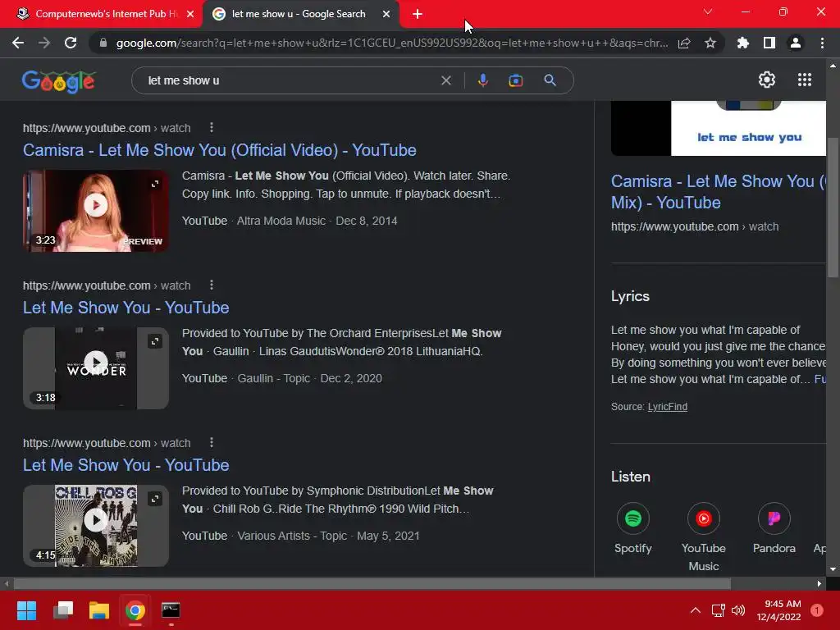Screen dimensions: 840x630
Task: Close the Computernewb tab
Action: (x=190, y=14)
